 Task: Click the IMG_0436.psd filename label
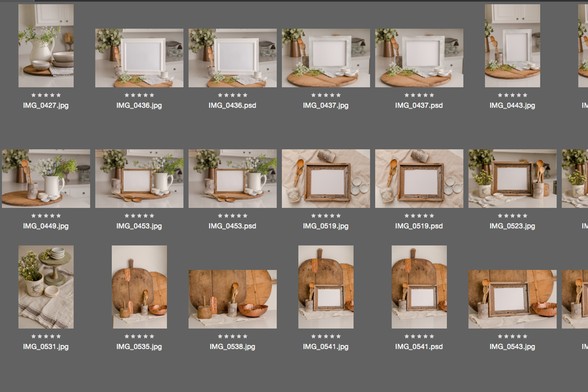click(232, 105)
